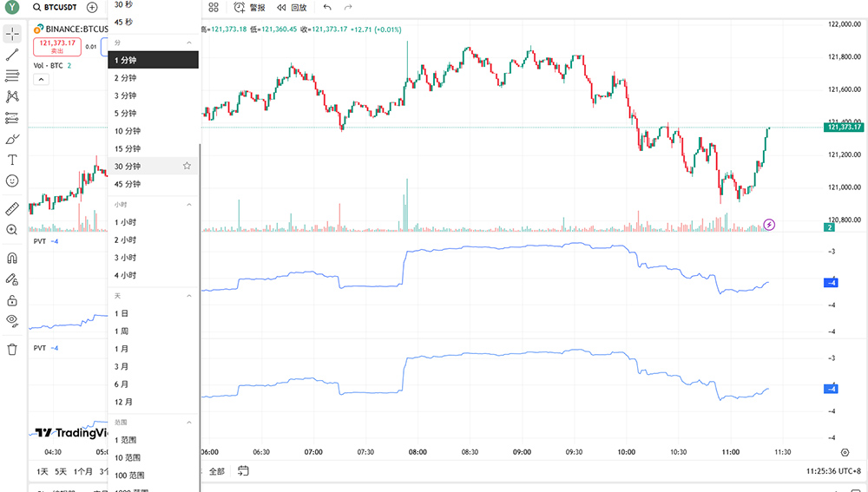Toggle magnet mode in left toolbar

[x=12, y=258]
